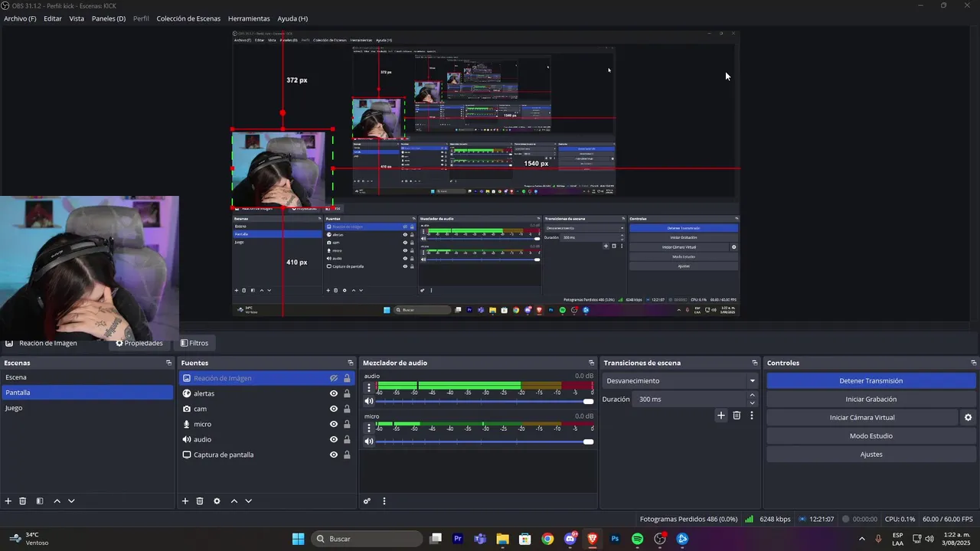Viewport: 980px width, 551px height.
Task: Unlock the alertas source
Action: click(347, 393)
